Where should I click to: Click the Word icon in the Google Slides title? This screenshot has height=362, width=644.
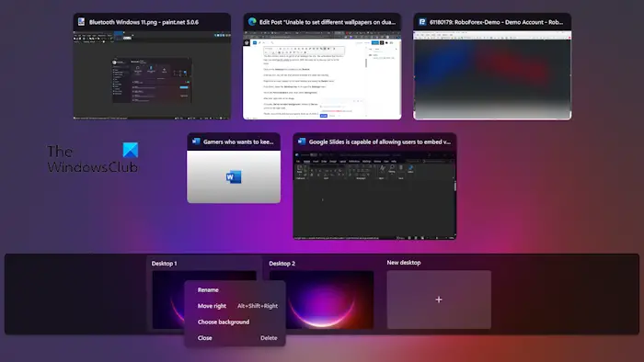tap(302, 141)
